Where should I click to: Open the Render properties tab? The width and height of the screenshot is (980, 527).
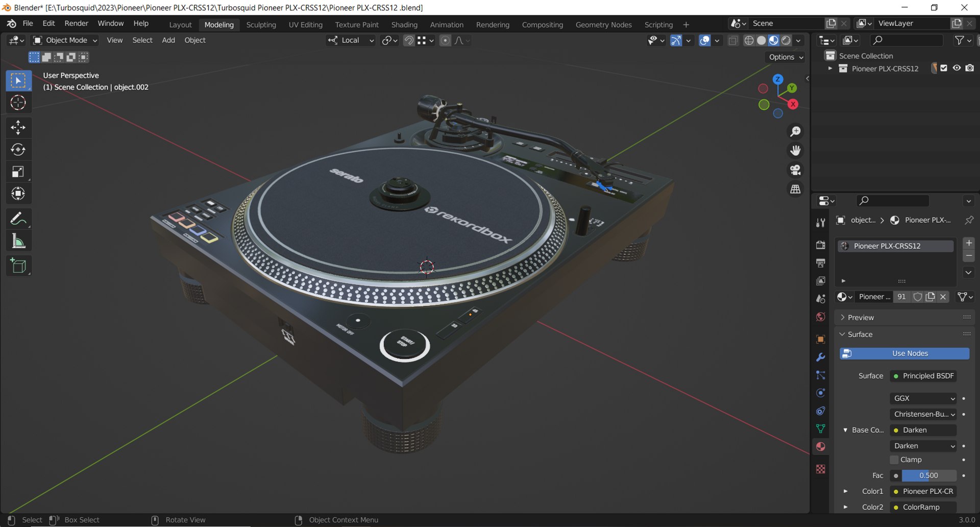click(x=820, y=245)
